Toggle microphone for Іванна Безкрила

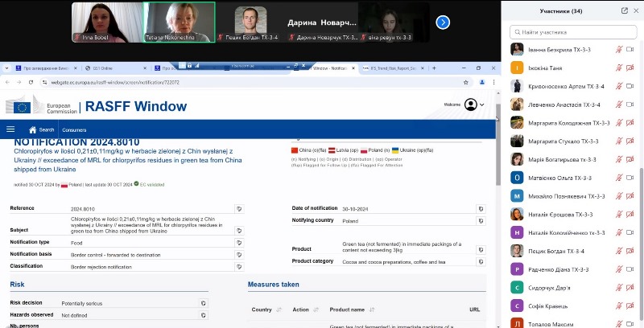619,49
